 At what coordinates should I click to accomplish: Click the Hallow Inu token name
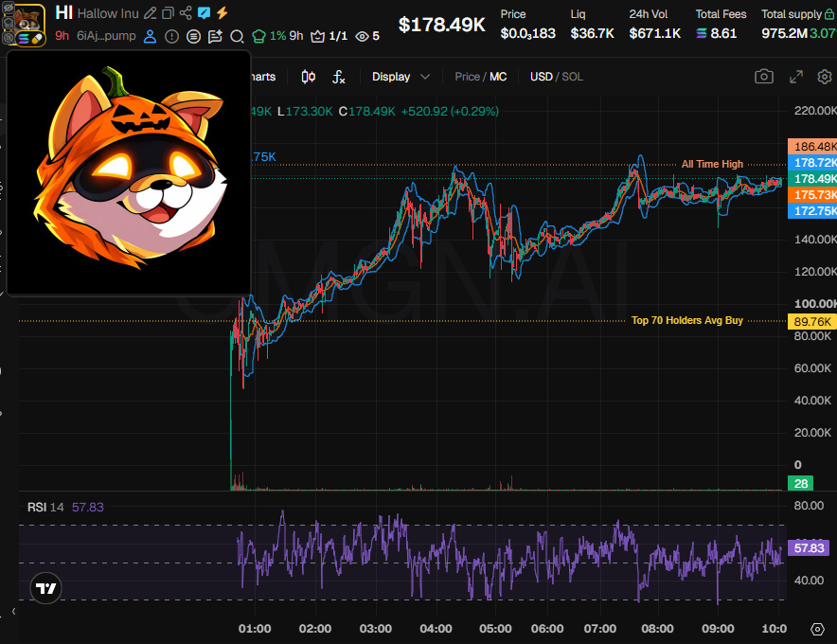[x=108, y=13]
